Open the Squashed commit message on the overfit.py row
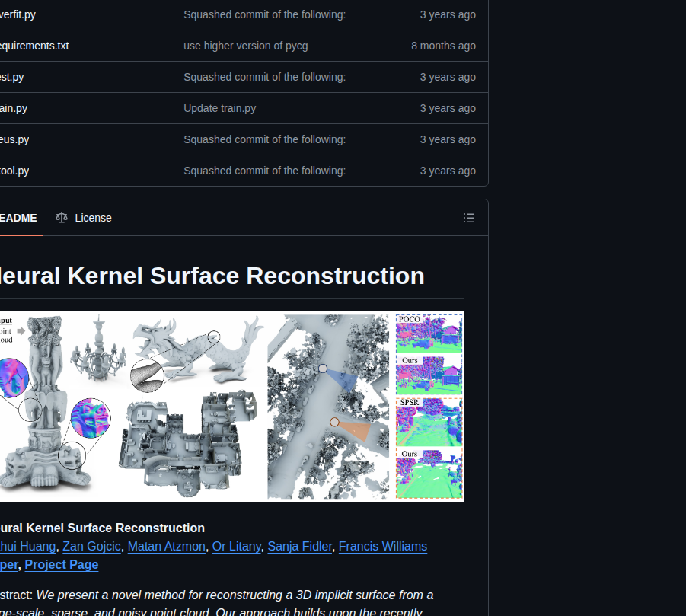This screenshot has height=616, width=686. click(264, 14)
